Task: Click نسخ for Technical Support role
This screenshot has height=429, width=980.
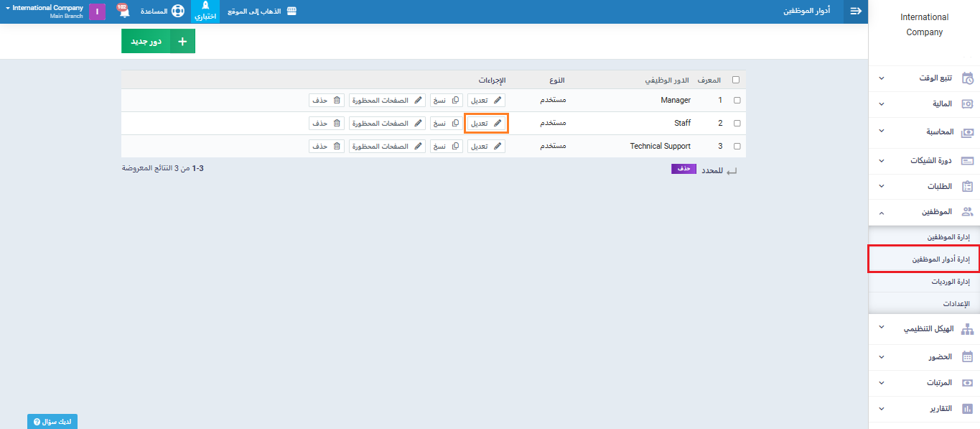Action: (x=447, y=146)
